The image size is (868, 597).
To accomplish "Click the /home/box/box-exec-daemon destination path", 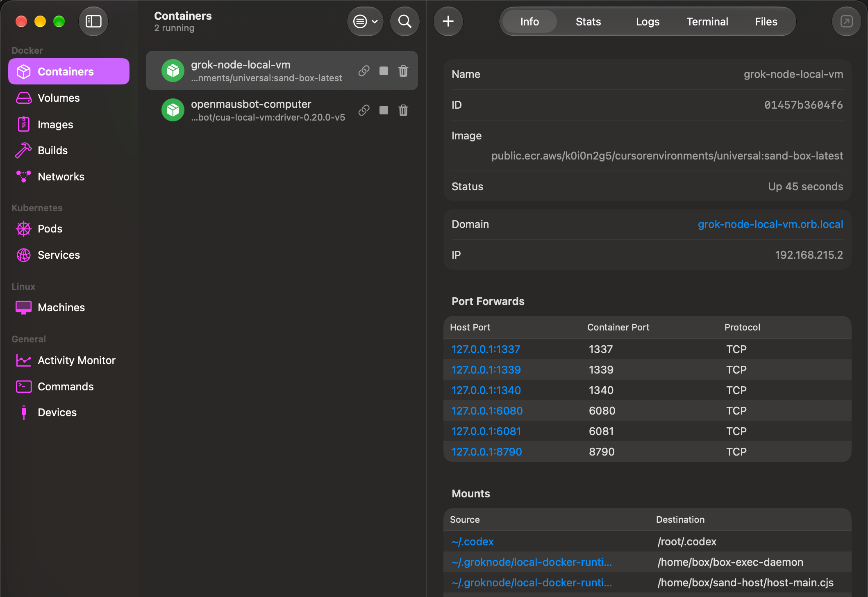I will [x=730, y=562].
